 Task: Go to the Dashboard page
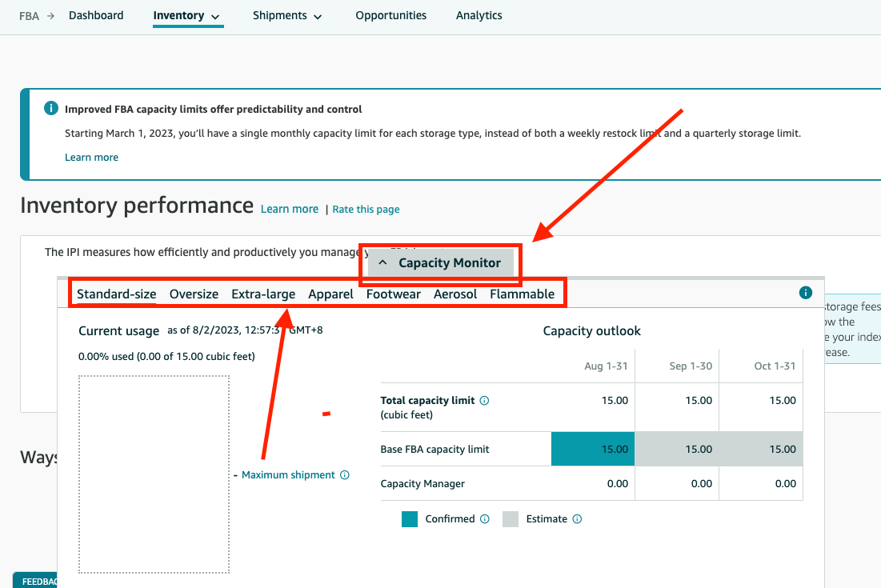96,15
